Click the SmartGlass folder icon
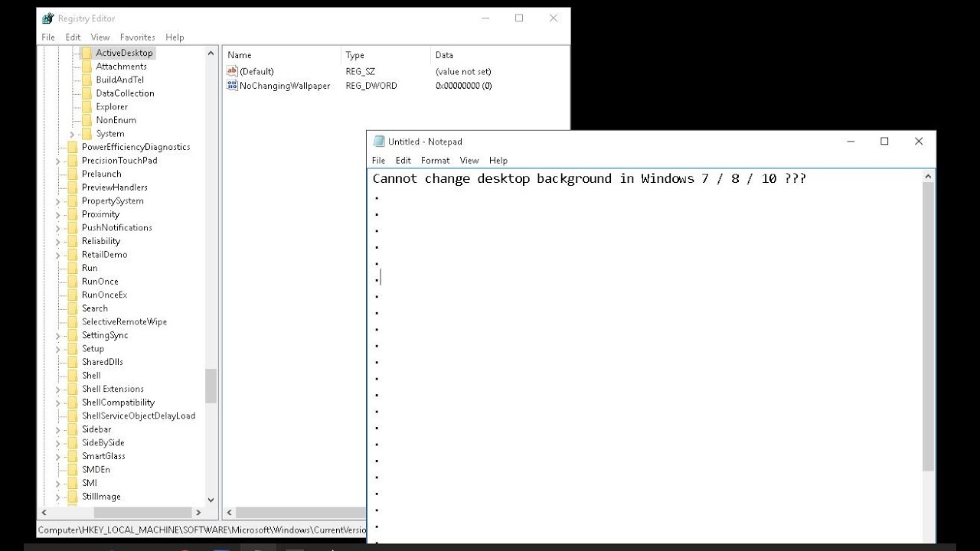The image size is (980, 551). 73,456
